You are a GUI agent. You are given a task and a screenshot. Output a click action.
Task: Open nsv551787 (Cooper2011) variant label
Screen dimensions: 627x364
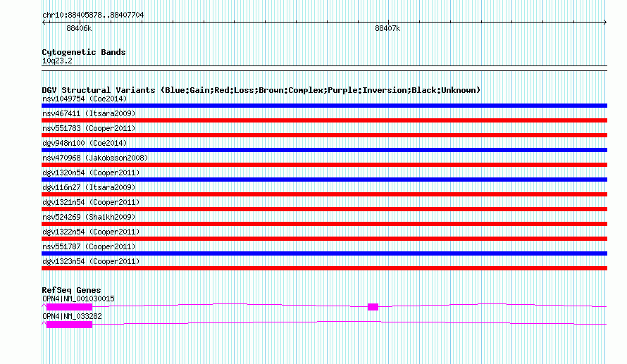pos(89,246)
